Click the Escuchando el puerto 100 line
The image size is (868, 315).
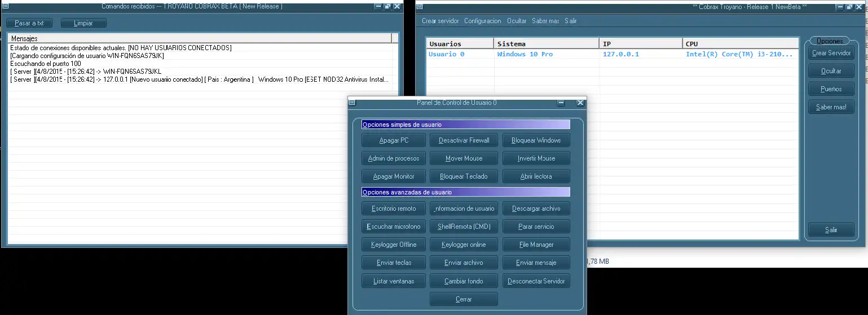click(46, 64)
